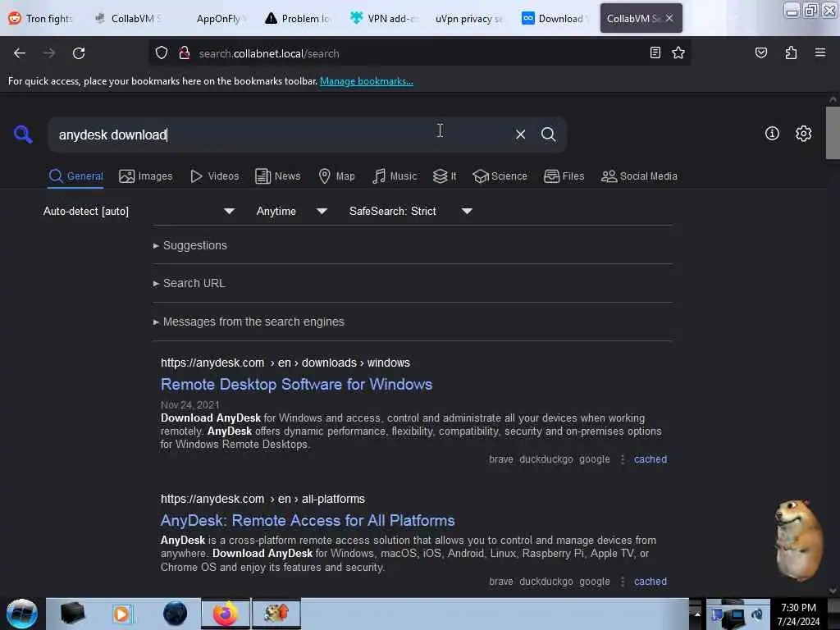Screen dimensions: 840x630
Task: Open the taskbar app next to Firefox
Action: (276, 614)
